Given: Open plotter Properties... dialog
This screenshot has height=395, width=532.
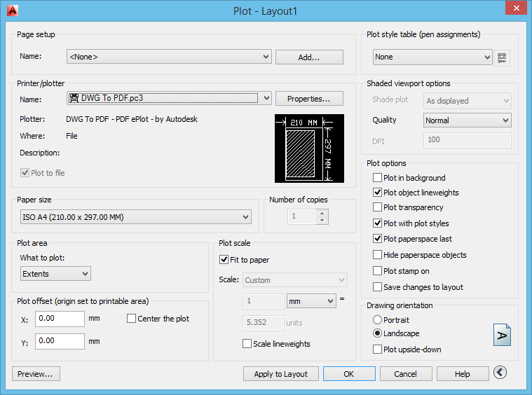Looking at the screenshot, I should [309, 98].
